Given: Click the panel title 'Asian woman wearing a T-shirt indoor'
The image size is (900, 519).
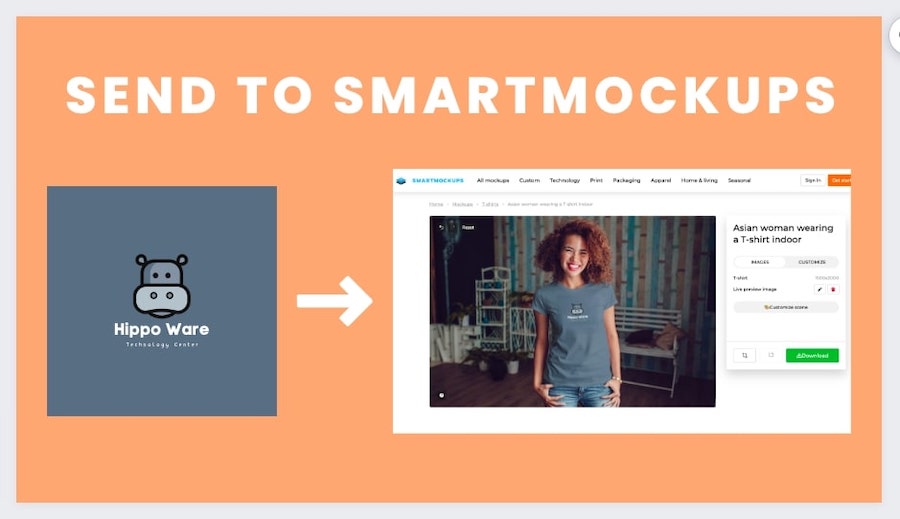Looking at the screenshot, I should click(x=783, y=234).
